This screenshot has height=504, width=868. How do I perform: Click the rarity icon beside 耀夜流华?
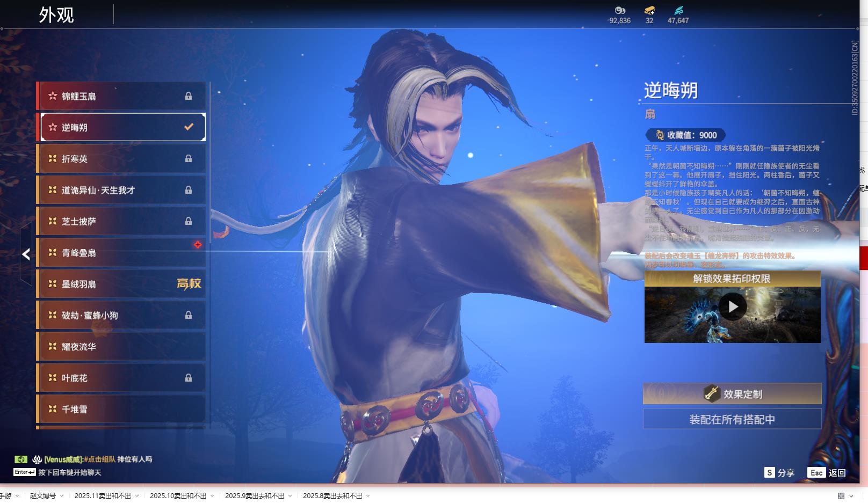[x=53, y=347]
